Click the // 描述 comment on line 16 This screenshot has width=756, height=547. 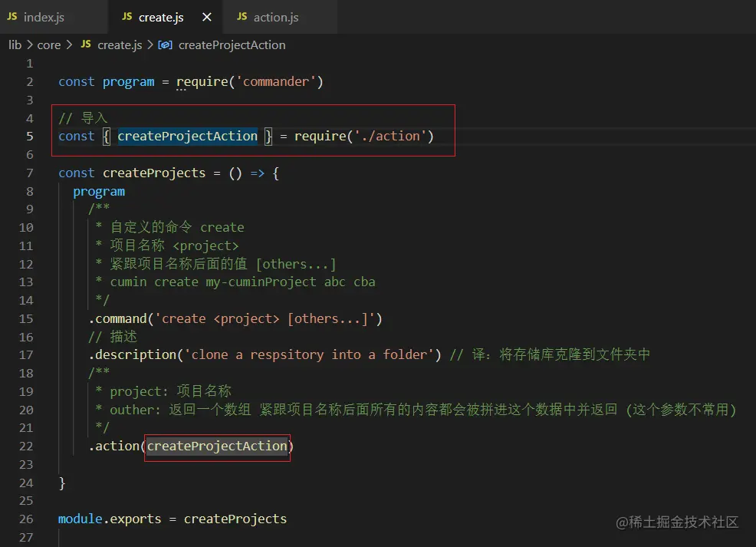pos(113,337)
